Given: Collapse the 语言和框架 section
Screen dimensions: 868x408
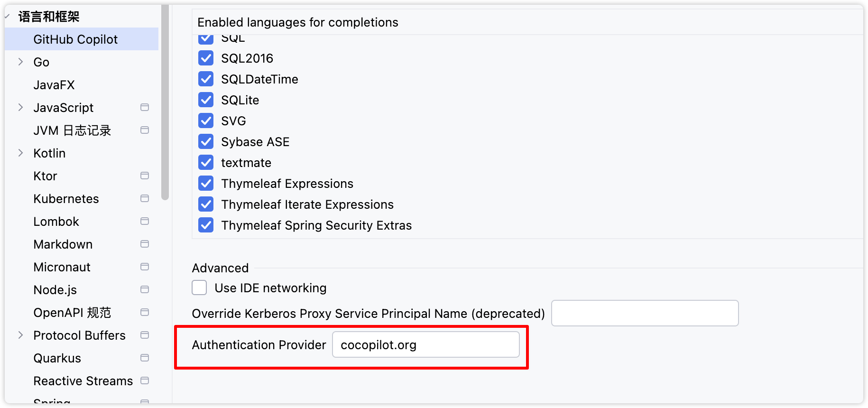Looking at the screenshot, I should pos(8,17).
